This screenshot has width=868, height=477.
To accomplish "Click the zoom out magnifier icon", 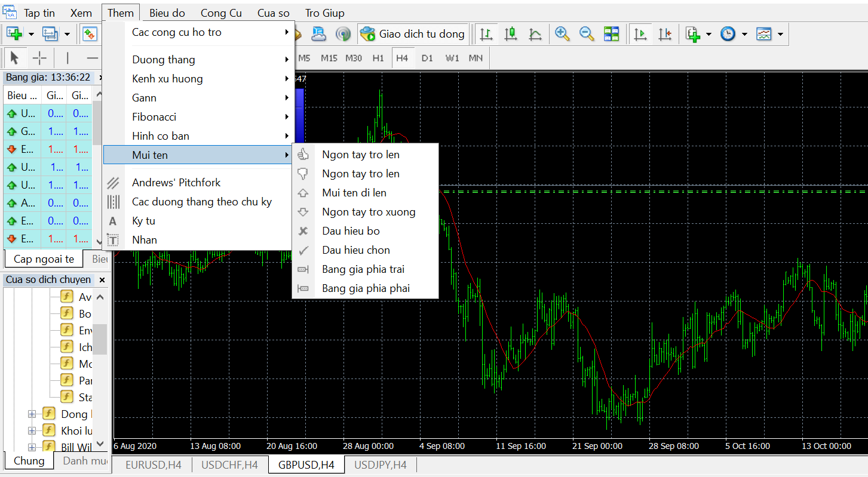I will 587,34.
